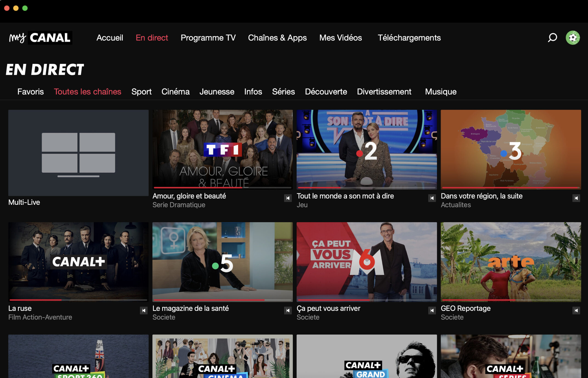Click Tout le monde a son mot à dire title
Image resolution: width=588 pixels, height=378 pixels.
pos(345,196)
